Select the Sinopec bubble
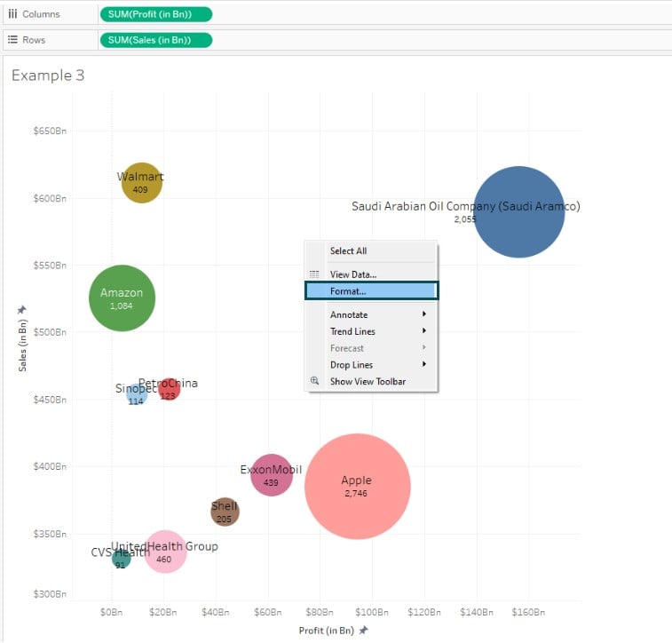672x643 pixels. [x=137, y=394]
